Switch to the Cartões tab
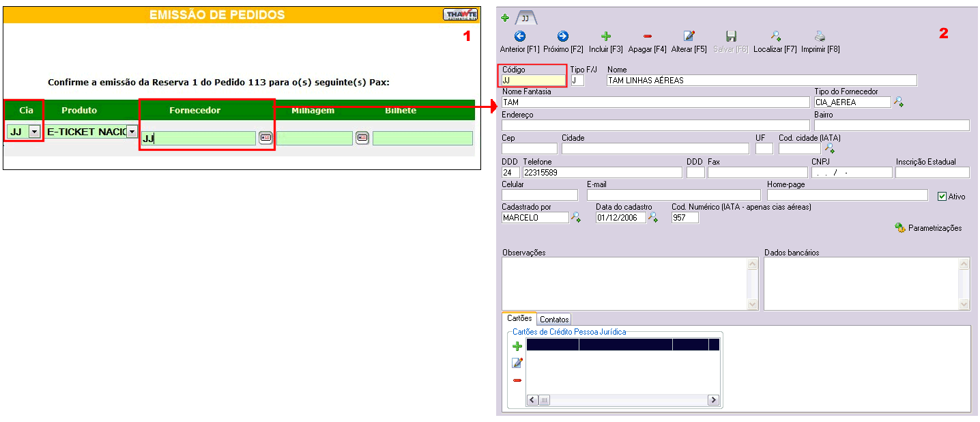This screenshot has width=980, height=422. [519, 319]
